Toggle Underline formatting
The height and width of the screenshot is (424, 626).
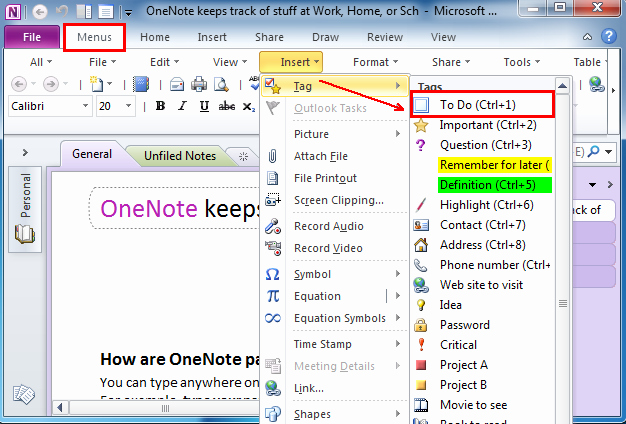(x=204, y=106)
